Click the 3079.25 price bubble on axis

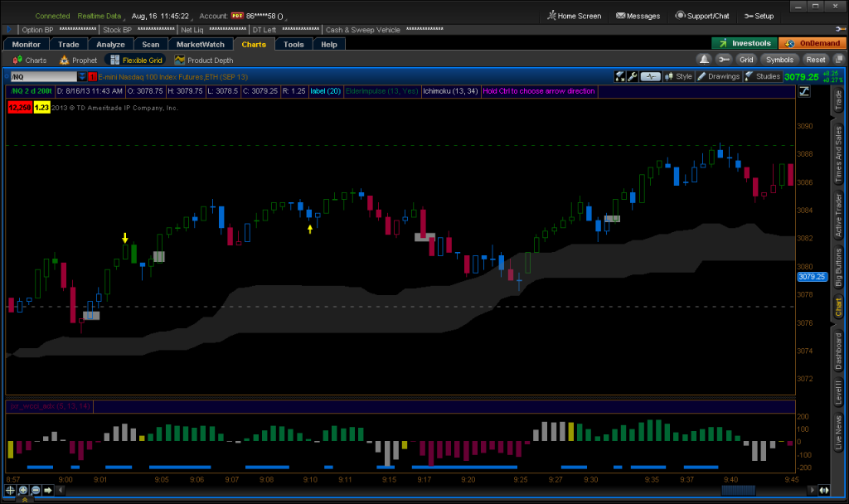(x=813, y=277)
